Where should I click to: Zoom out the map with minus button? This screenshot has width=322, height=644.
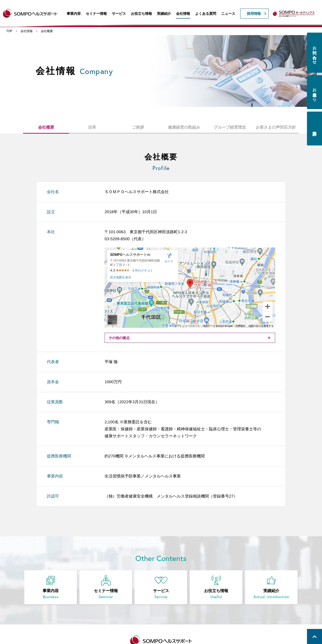click(x=268, y=317)
